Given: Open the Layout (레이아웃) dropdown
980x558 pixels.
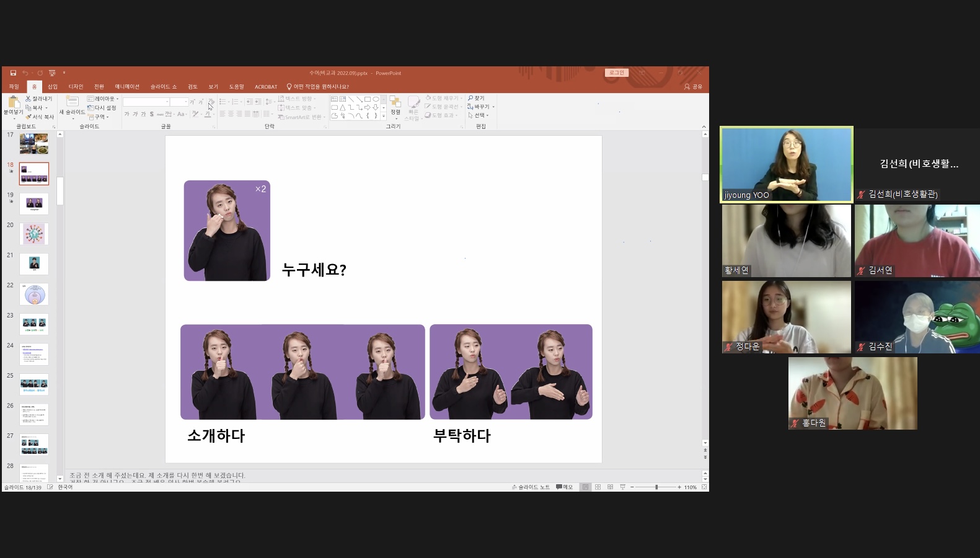Looking at the screenshot, I should click(103, 99).
